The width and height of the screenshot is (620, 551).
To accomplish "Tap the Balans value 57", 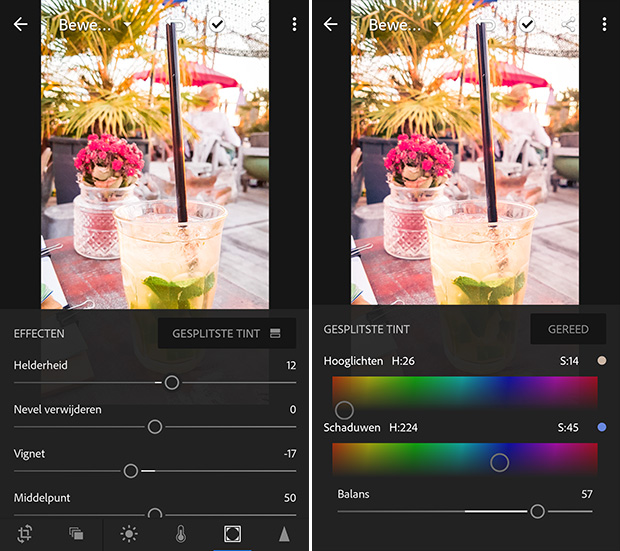I will click(587, 494).
